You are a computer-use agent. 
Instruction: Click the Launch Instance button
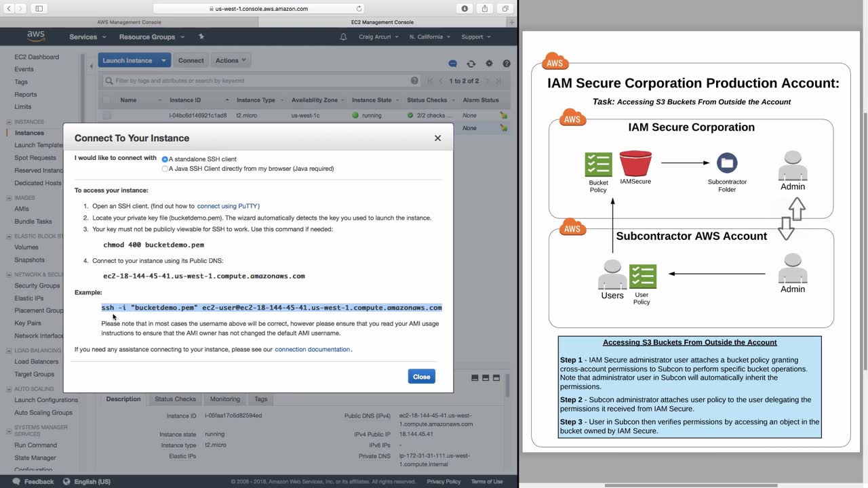[x=127, y=60]
